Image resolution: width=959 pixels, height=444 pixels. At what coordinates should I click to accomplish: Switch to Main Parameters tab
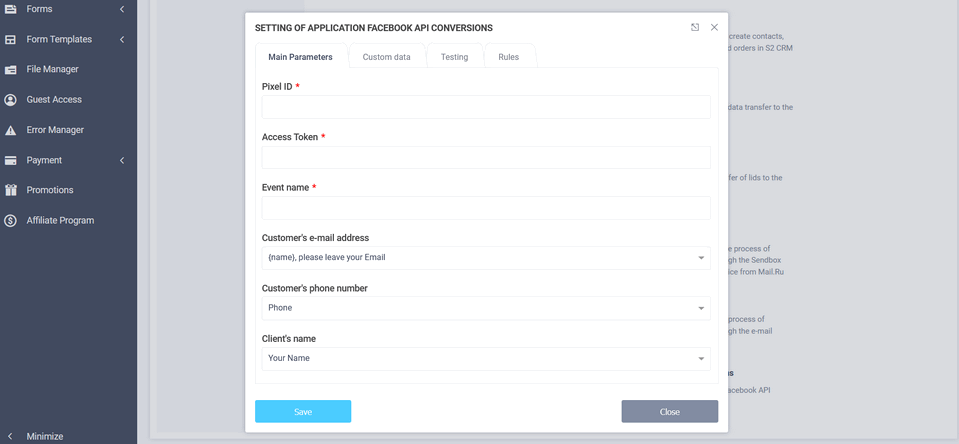click(301, 57)
